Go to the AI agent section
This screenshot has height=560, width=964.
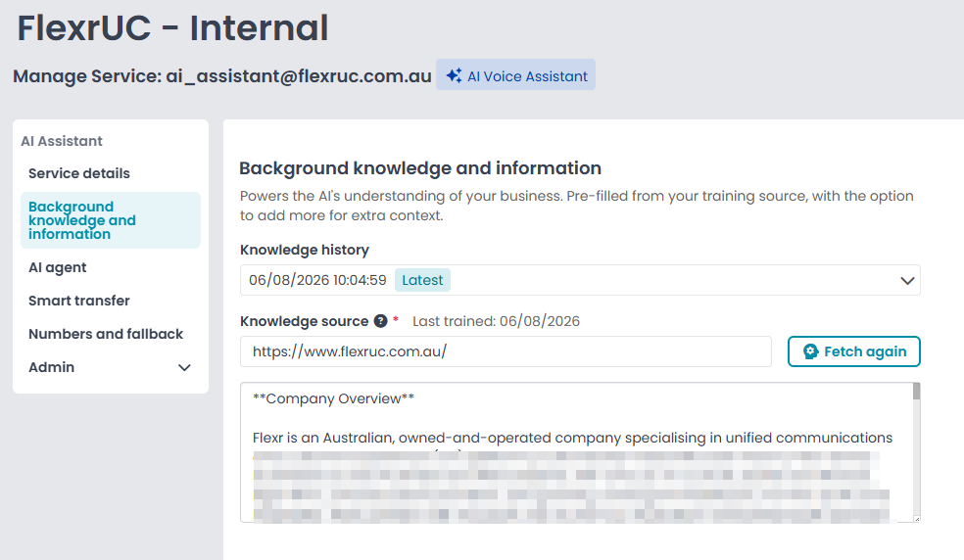pyautogui.click(x=110, y=267)
